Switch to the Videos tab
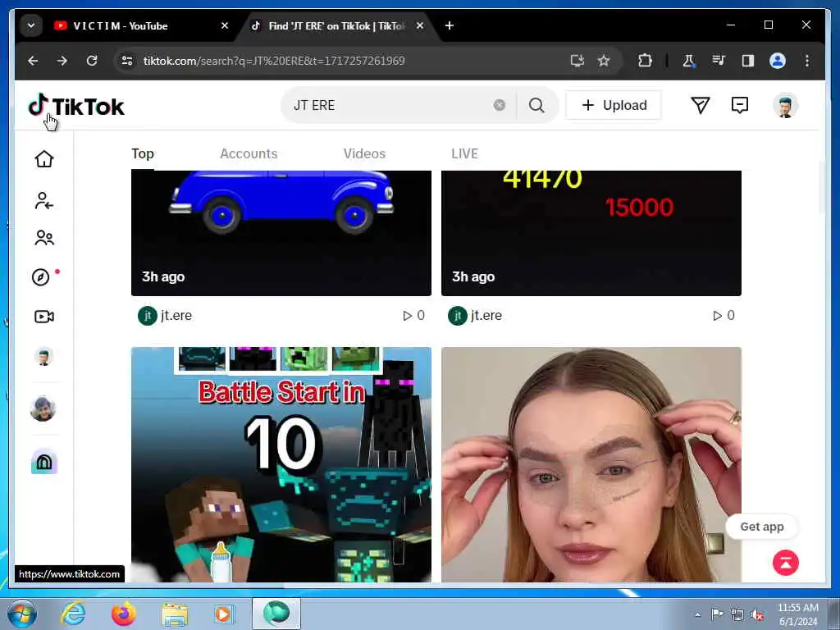Image resolution: width=840 pixels, height=630 pixels. click(364, 153)
